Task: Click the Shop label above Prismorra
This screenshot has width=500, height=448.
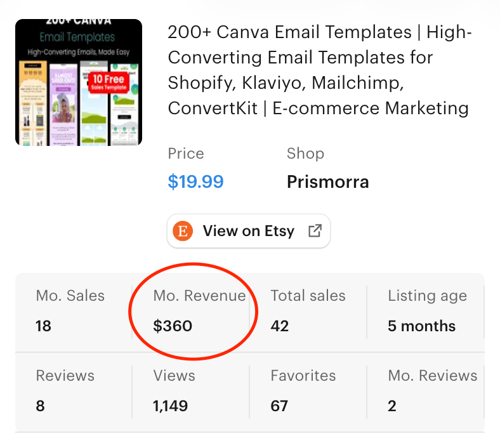Action: (x=305, y=154)
